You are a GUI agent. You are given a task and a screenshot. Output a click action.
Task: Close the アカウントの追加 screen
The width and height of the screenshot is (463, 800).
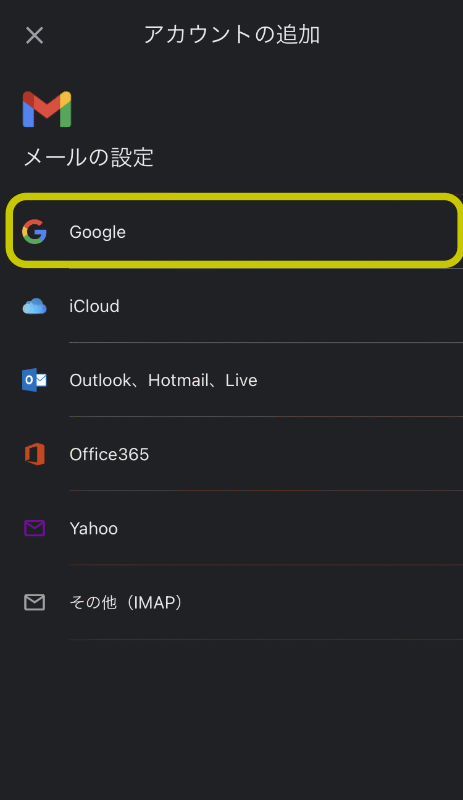[x=35, y=35]
